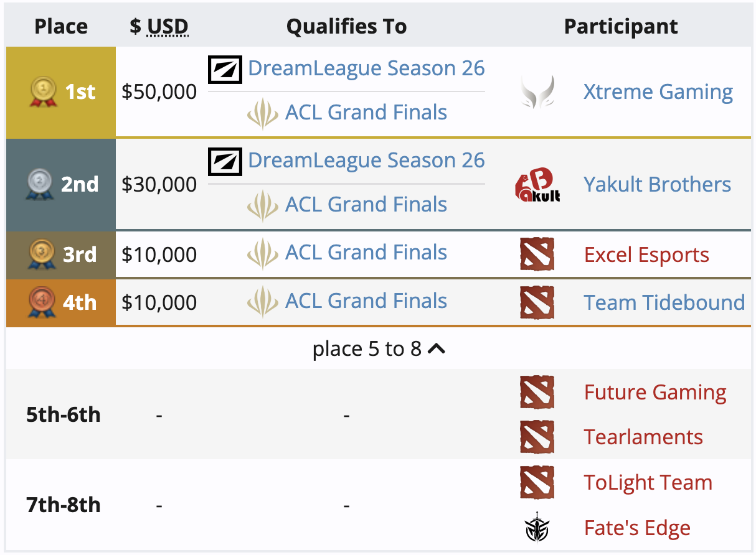Click the USD abbreviation in header

[168, 27]
